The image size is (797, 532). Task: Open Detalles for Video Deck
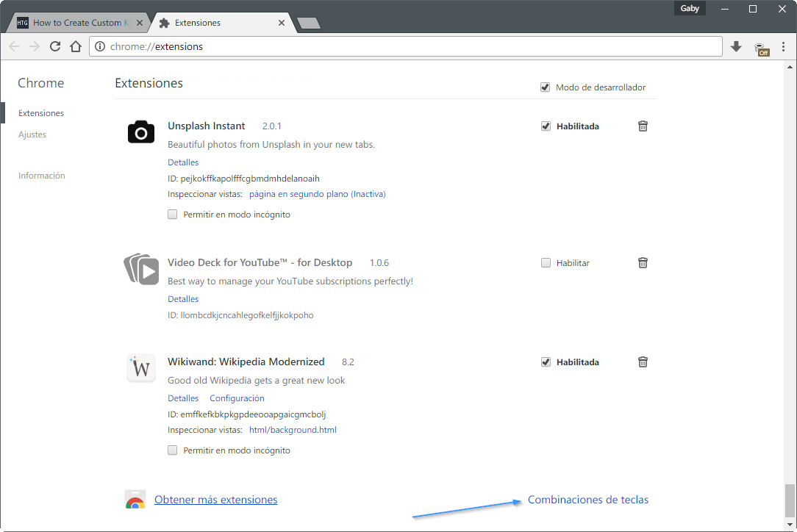coord(183,299)
